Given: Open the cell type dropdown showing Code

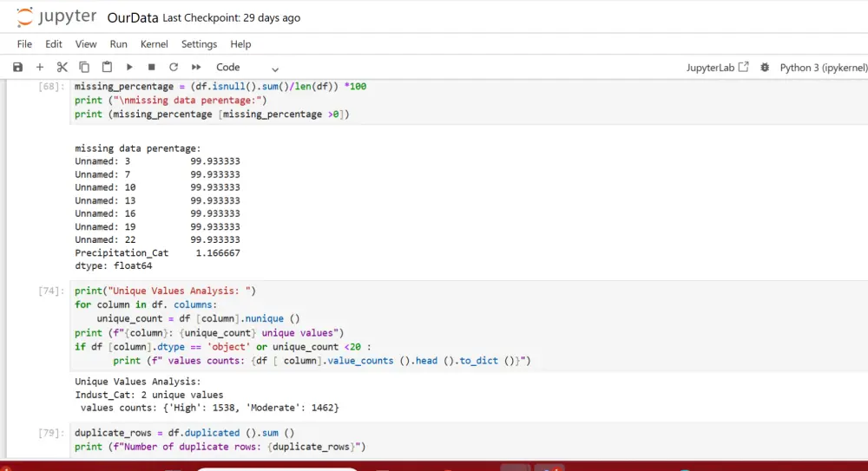Looking at the screenshot, I should (247, 68).
